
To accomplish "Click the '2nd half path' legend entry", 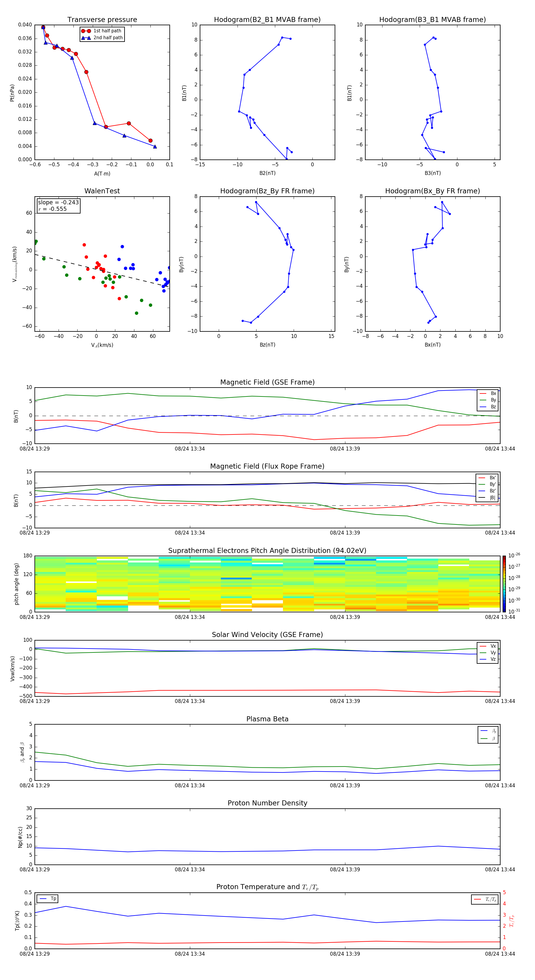I will click(102, 38).
